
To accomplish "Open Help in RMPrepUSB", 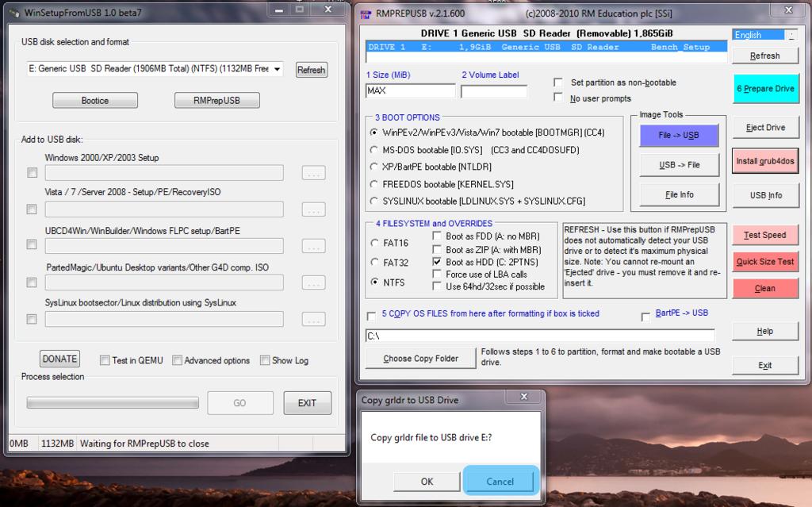I will tap(765, 331).
